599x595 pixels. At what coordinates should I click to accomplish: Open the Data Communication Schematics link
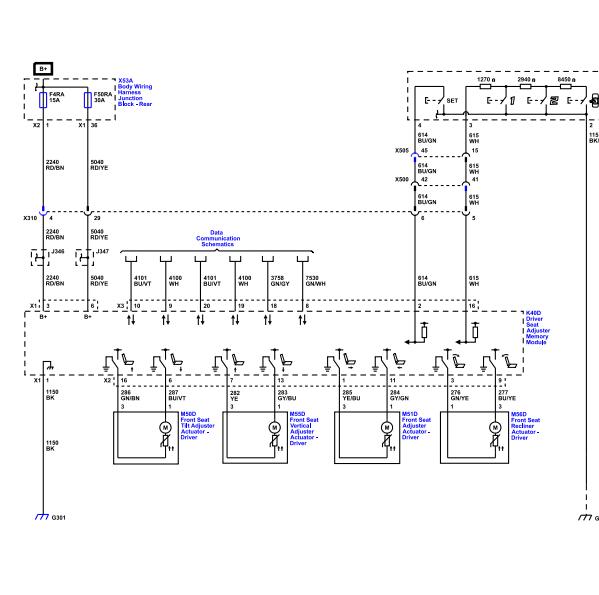218,238
